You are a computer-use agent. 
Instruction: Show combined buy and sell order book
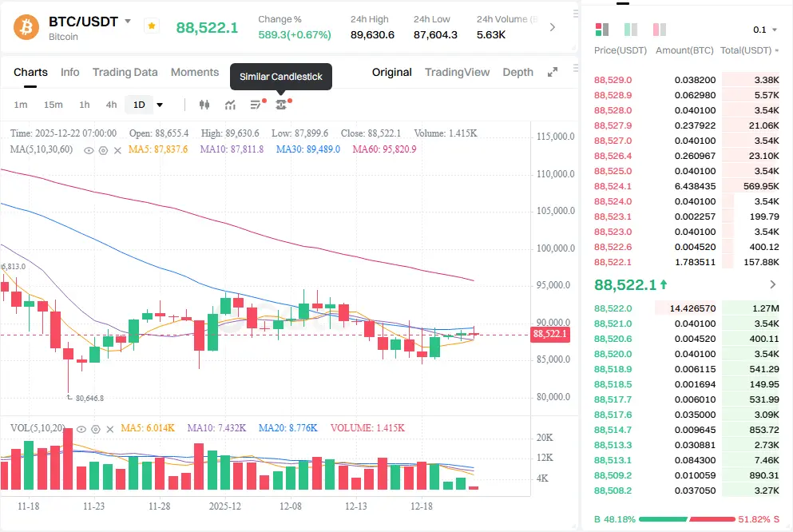tap(602, 30)
